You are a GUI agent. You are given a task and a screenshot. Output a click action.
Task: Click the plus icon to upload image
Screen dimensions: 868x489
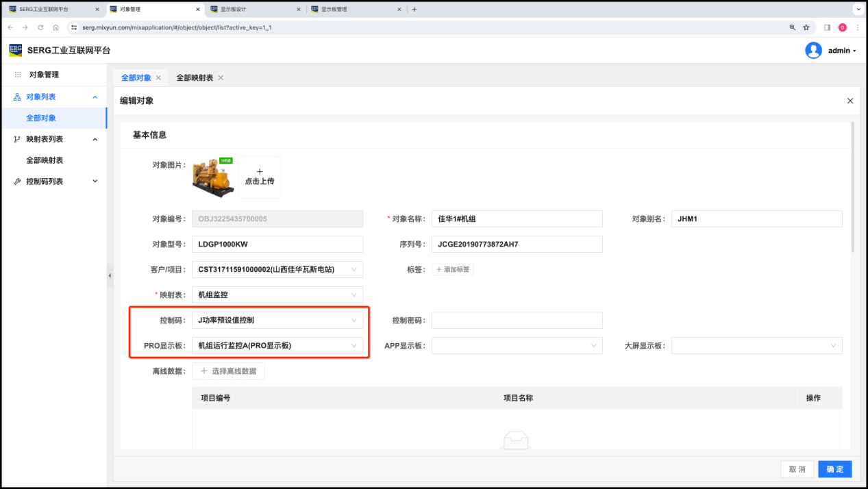pyautogui.click(x=260, y=172)
